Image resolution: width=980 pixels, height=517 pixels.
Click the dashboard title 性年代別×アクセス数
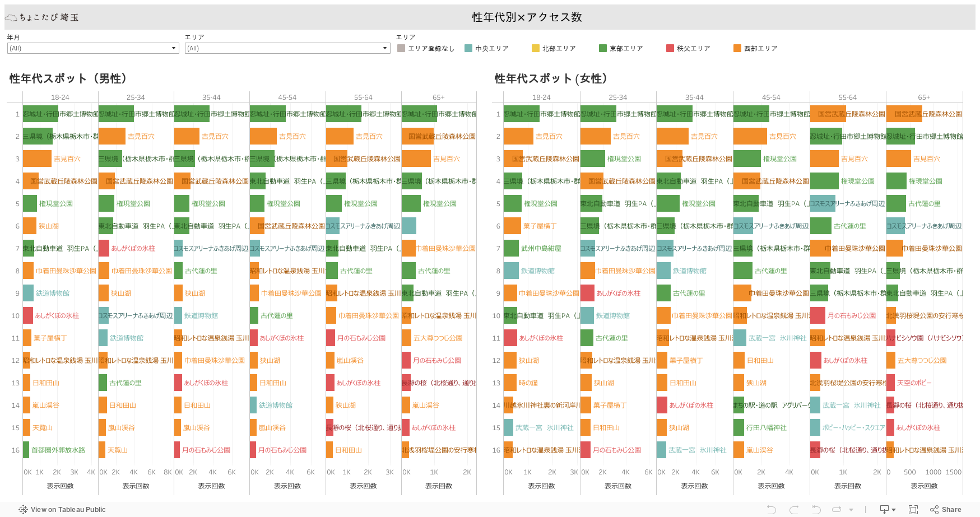[x=527, y=17]
